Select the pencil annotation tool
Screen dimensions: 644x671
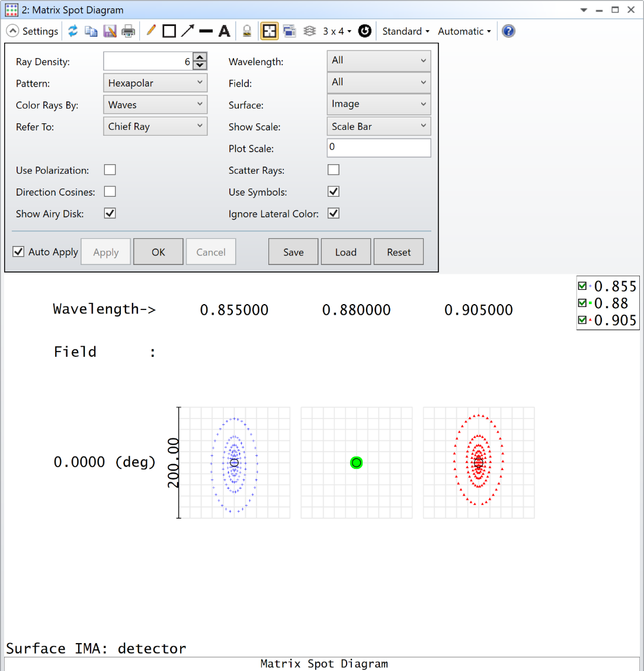[151, 31]
